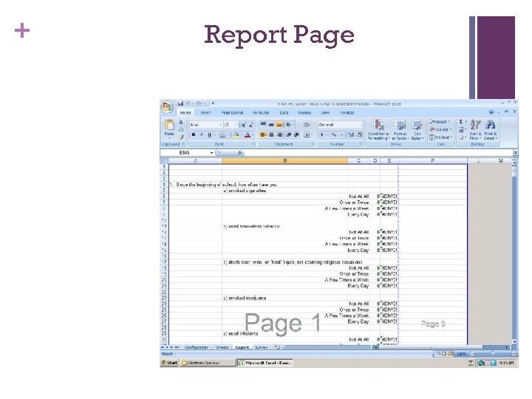Insert a new worksheet tab icon
The width and height of the screenshot is (532, 399).
[277, 347]
